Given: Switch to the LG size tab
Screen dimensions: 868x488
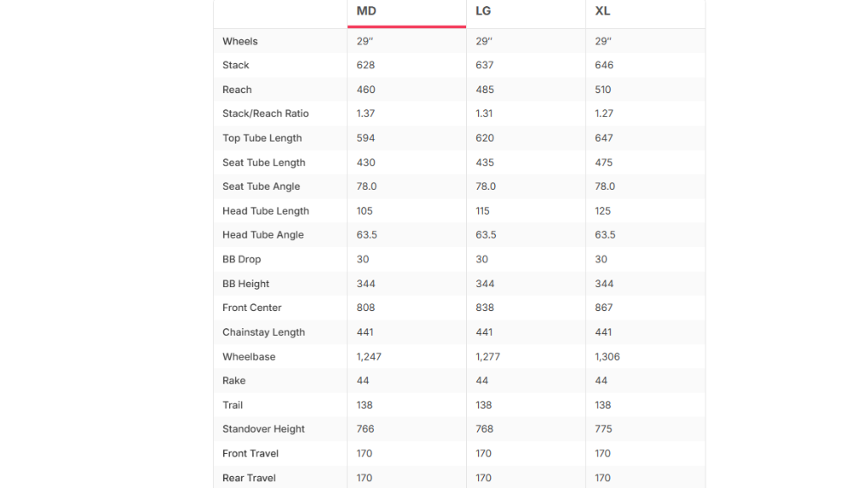Looking at the screenshot, I should (x=525, y=12).
